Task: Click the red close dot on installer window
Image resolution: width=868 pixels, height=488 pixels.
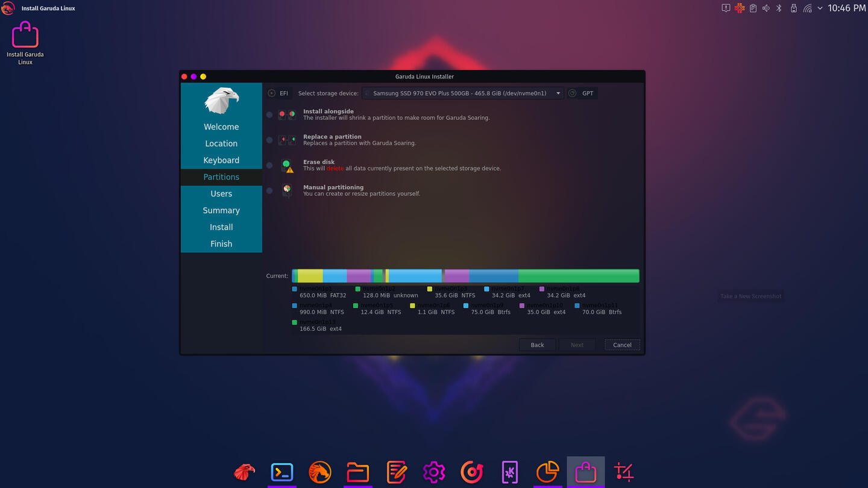Action: [184, 77]
